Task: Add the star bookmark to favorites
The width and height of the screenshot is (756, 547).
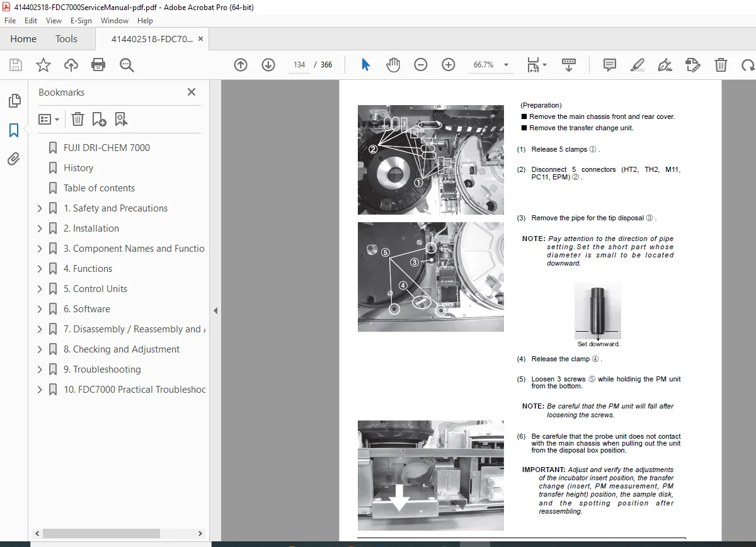Action: (43, 65)
